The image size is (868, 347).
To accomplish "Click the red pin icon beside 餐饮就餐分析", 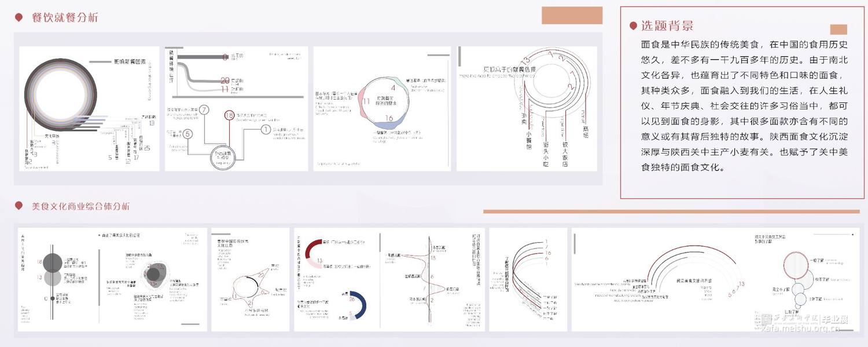I will (19, 18).
